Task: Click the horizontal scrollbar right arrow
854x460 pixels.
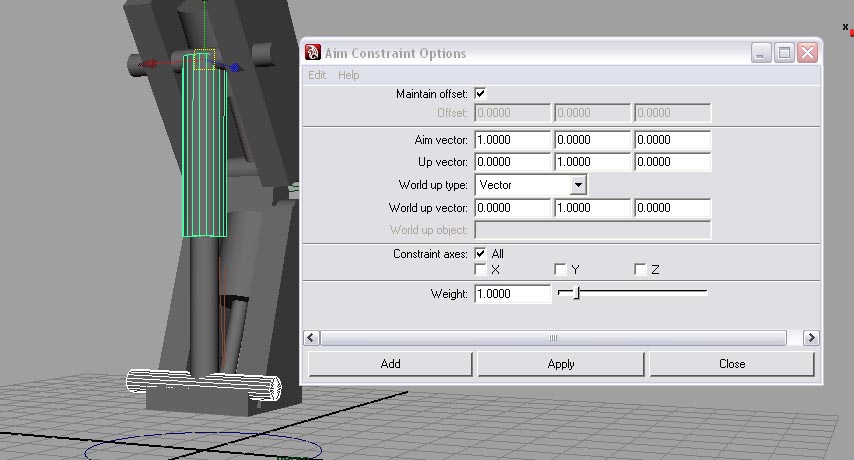Action: point(811,338)
